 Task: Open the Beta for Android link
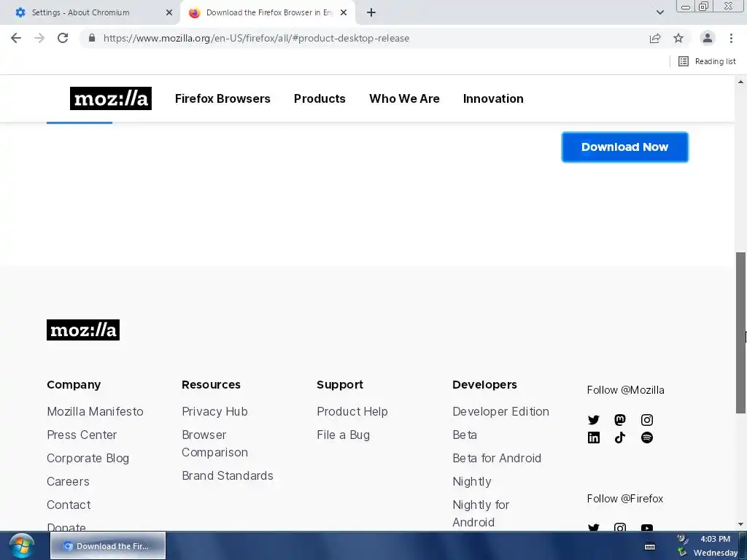coord(496,458)
